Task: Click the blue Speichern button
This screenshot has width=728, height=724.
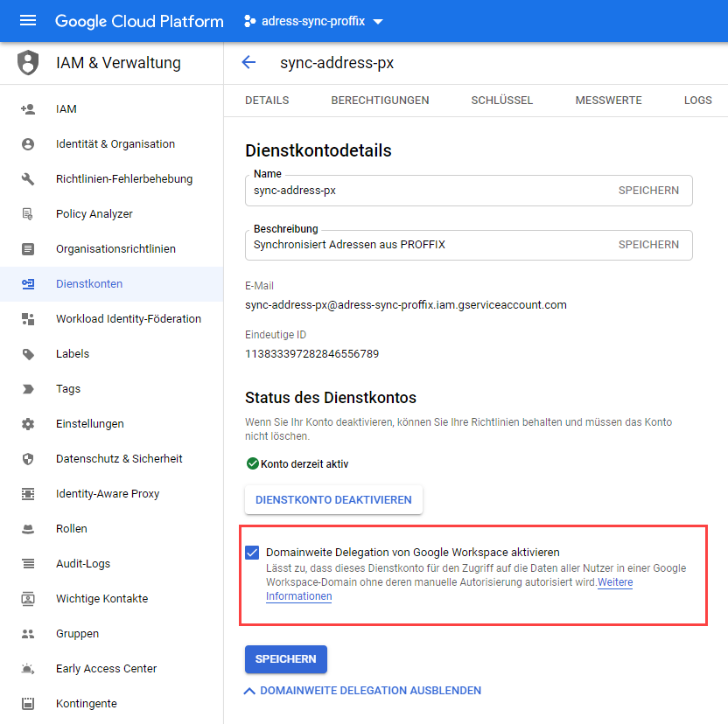Action: tap(286, 659)
